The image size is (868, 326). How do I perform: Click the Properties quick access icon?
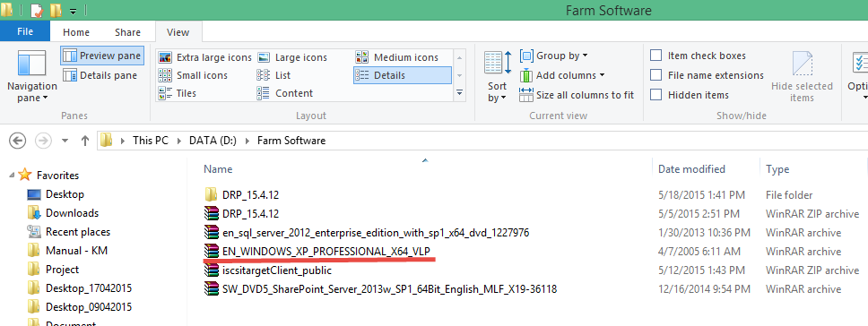tap(37, 10)
